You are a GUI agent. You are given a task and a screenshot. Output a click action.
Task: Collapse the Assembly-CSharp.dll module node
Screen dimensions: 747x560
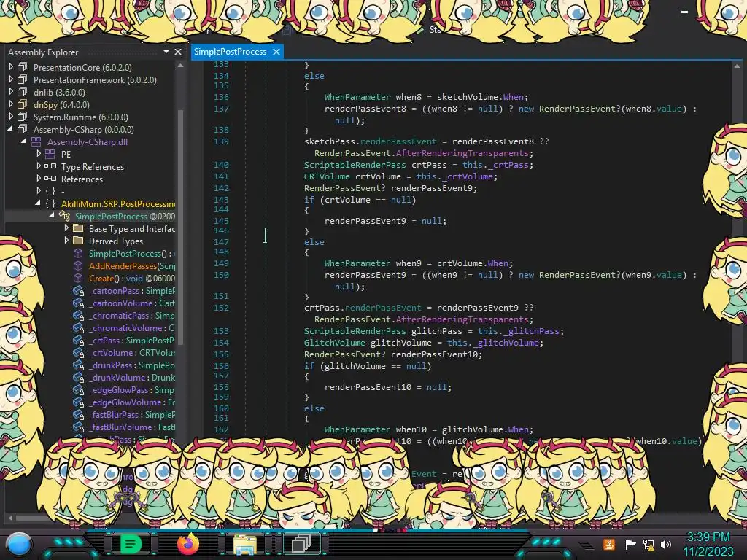(x=24, y=141)
